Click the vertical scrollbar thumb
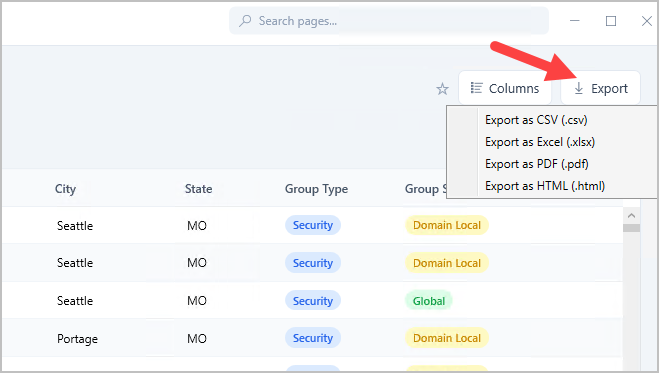This screenshot has width=659, height=373. (x=631, y=228)
